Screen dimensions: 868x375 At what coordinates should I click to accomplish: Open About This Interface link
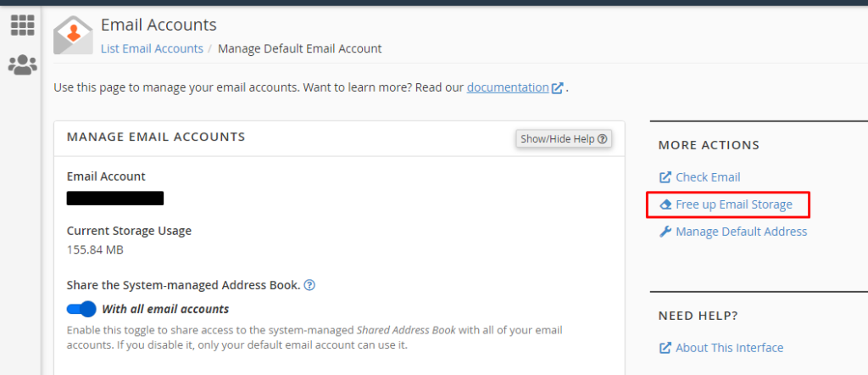point(730,348)
